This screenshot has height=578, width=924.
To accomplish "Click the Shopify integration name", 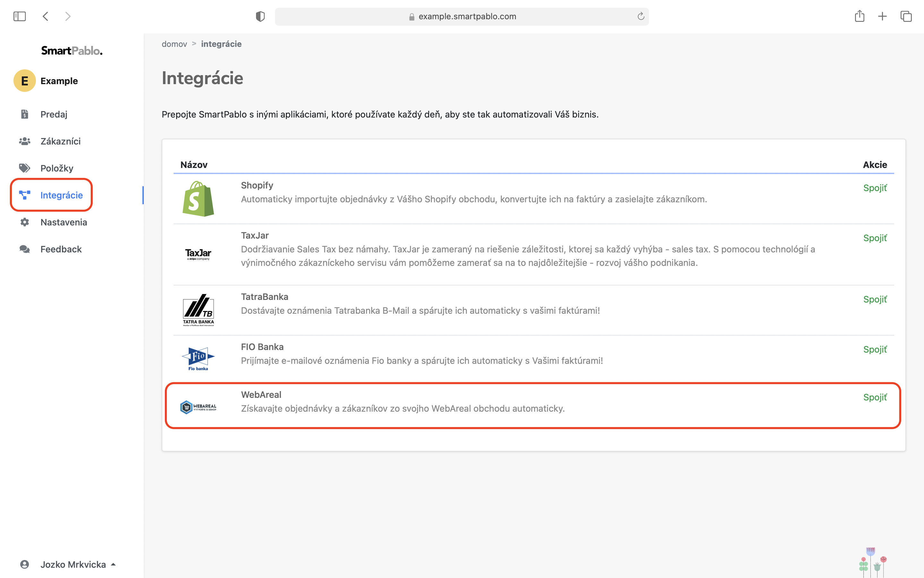I will 257,185.
